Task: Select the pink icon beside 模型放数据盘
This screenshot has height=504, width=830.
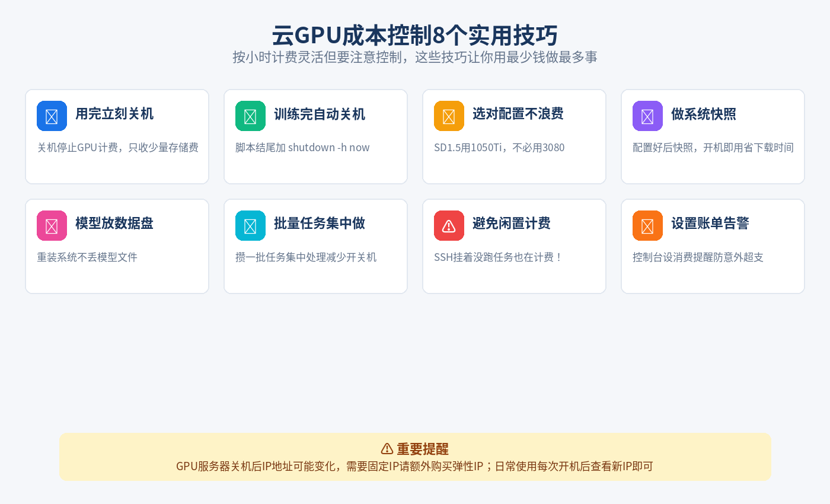Action: point(52,225)
